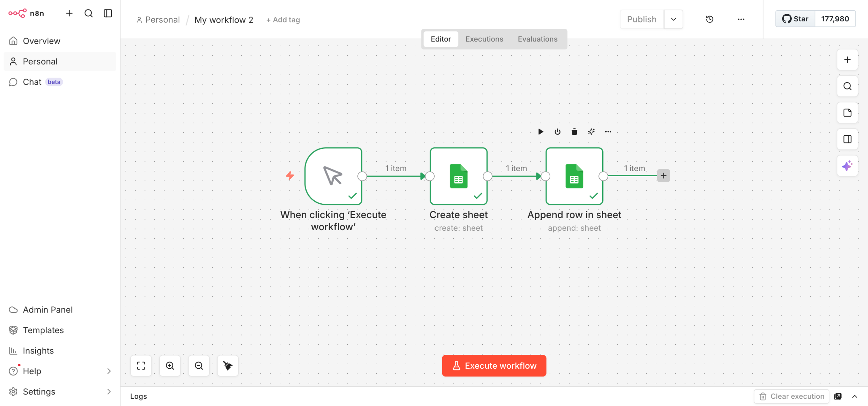Tidy up workflow with broom icon
Viewport: 868px width, 406px height.
point(228,366)
